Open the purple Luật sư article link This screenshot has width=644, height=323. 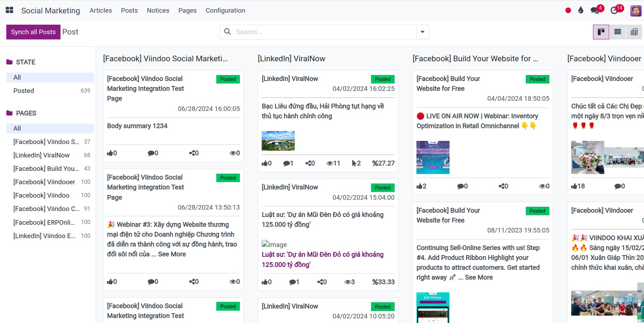323,259
